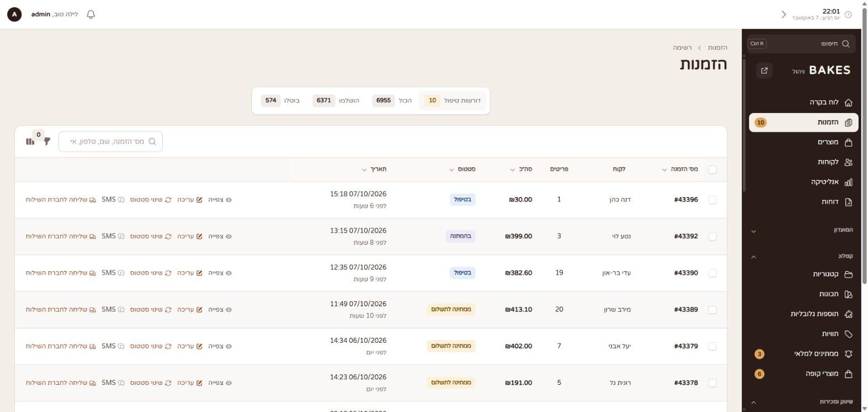The image size is (868, 412).
Task: Sort by the סטטוס column
Action: (x=463, y=169)
